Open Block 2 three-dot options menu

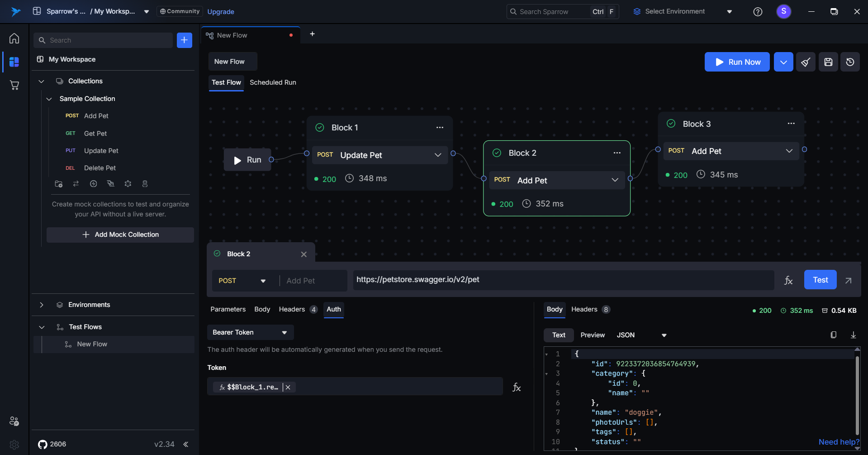617,153
